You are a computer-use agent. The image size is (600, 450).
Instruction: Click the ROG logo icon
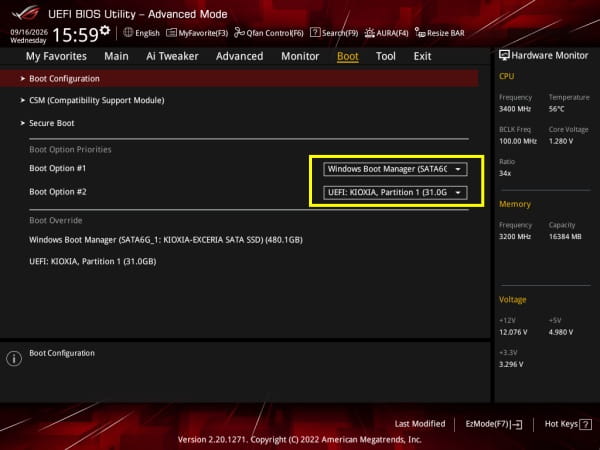pyautogui.click(x=25, y=13)
